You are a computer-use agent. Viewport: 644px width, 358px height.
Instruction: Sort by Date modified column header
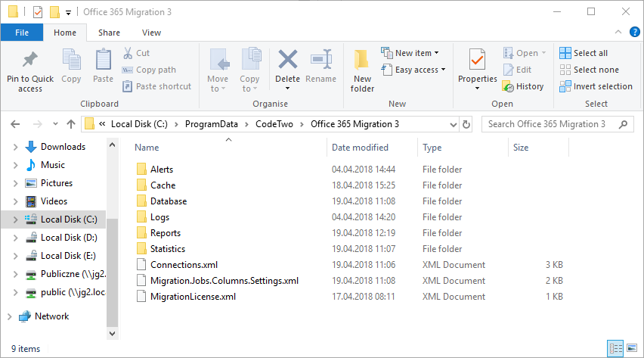pos(360,148)
